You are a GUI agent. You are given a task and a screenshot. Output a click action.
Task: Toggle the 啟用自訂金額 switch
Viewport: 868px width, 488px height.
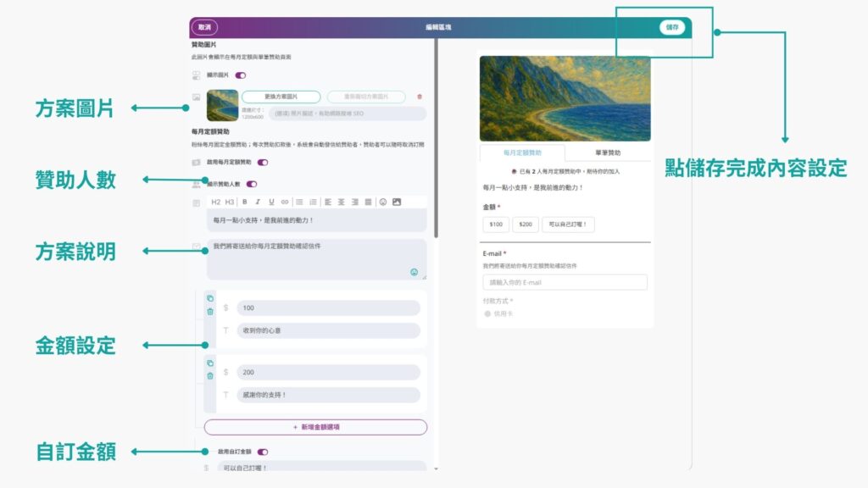pyautogui.click(x=263, y=452)
